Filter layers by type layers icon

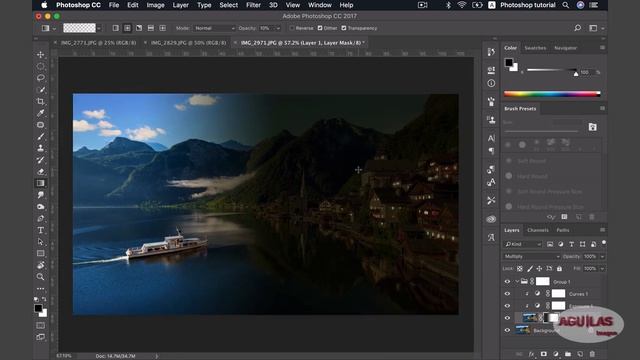tap(571, 244)
